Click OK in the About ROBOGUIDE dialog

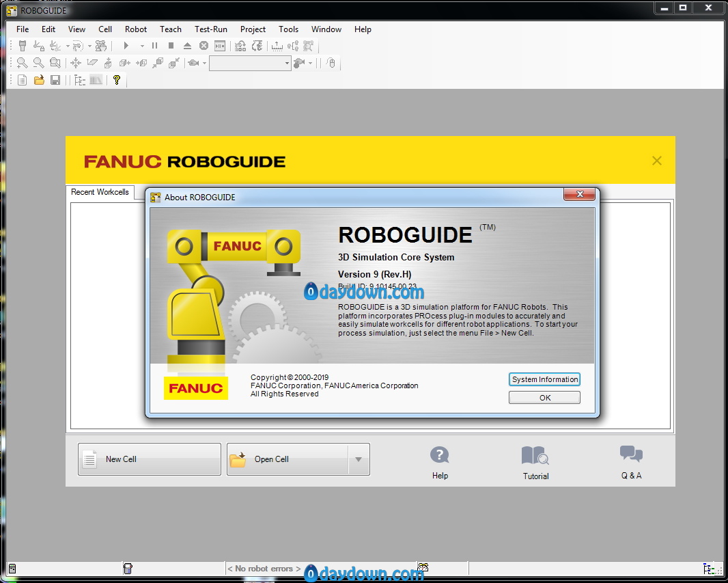pos(544,398)
